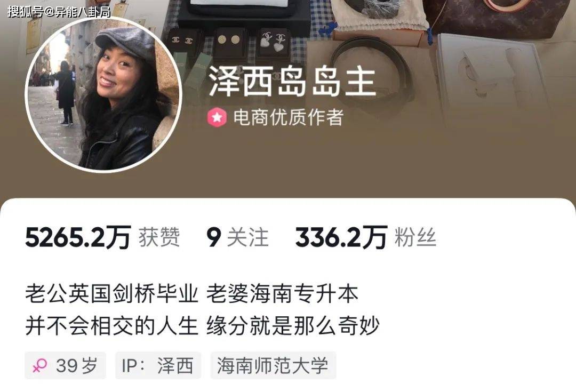Open the 9 关注 following list
576x392 pixels.
[x=237, y=237]
